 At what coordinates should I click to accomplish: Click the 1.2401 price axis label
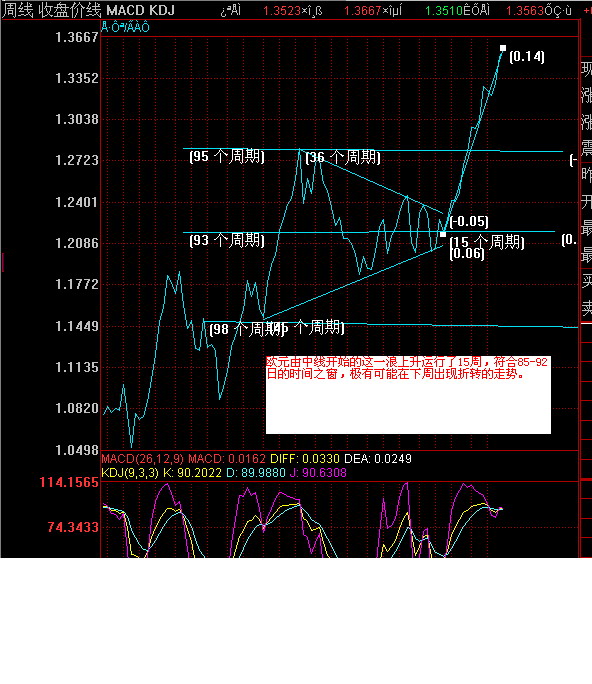click(77, 202)
